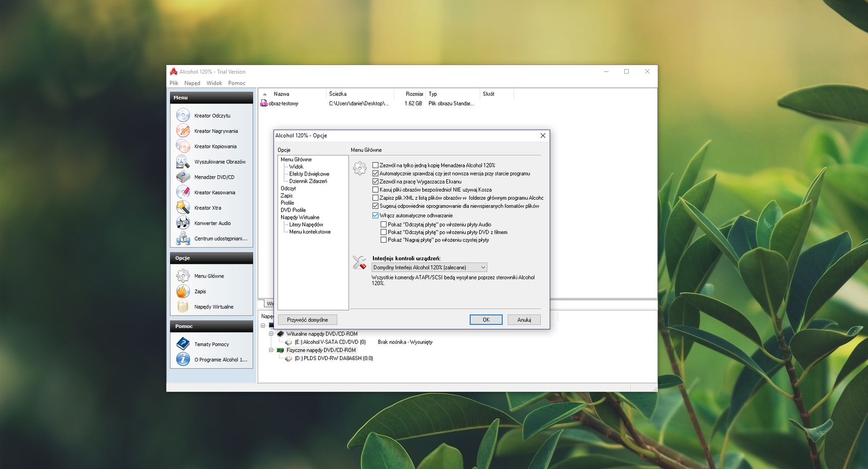Open the Napęd menu
This screenshot has width=868, height=469.
pos(192,83)
